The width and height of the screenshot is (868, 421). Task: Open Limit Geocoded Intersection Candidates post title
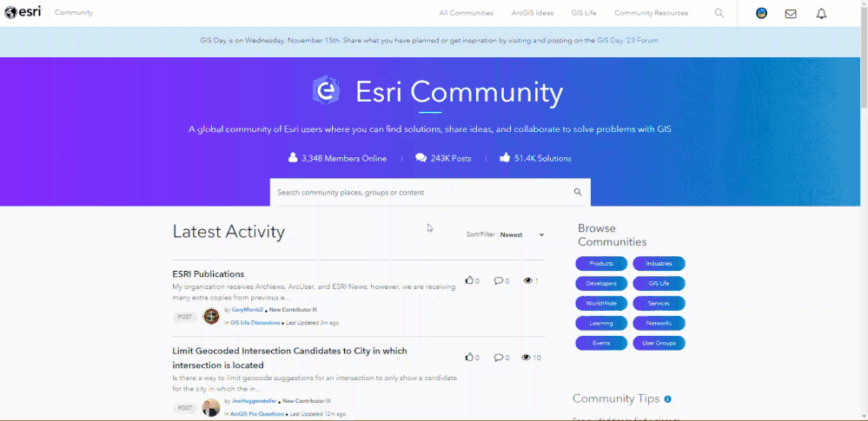289,358
